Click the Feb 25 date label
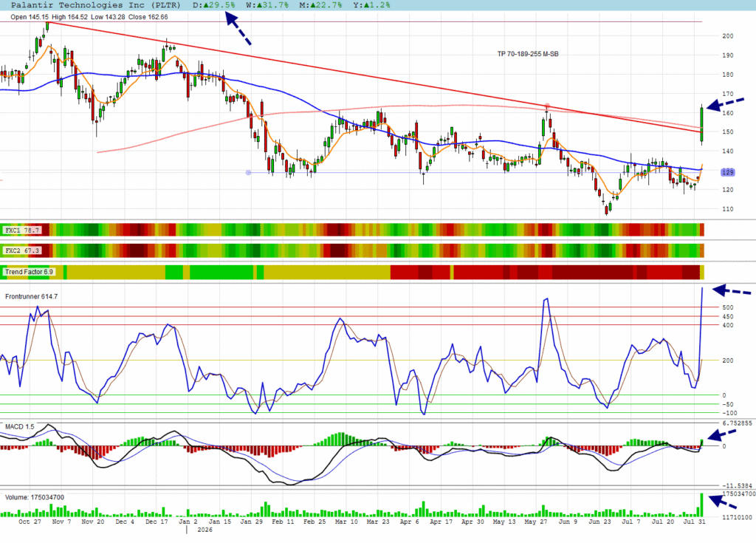This screenshot has height=543, width=756. (315, 522)
